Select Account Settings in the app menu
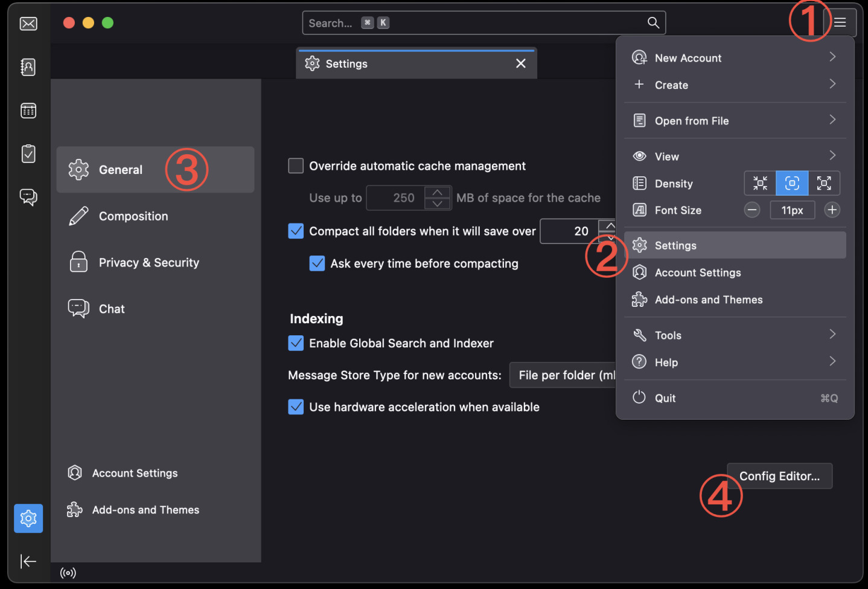868x589 pixels. coord(698,272)
